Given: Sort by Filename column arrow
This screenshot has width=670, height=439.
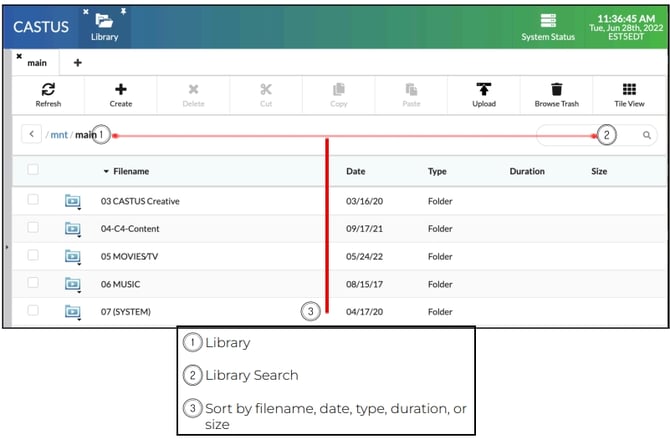Looking at the screenshot, I should tap(107, 172).
